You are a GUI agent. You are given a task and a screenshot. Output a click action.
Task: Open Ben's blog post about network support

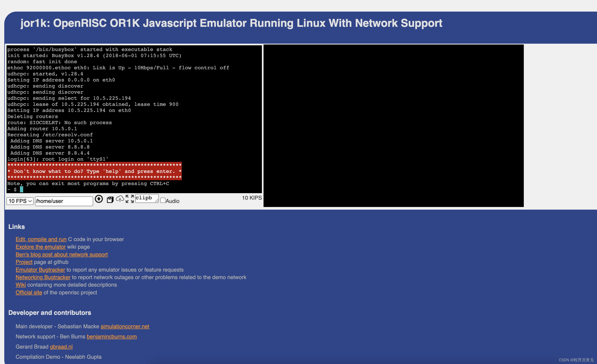[x=62, y=254]
